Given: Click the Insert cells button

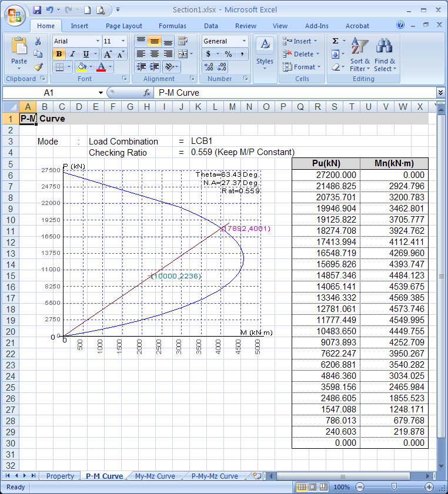Looking at the screenshot, I should [299, 41].
